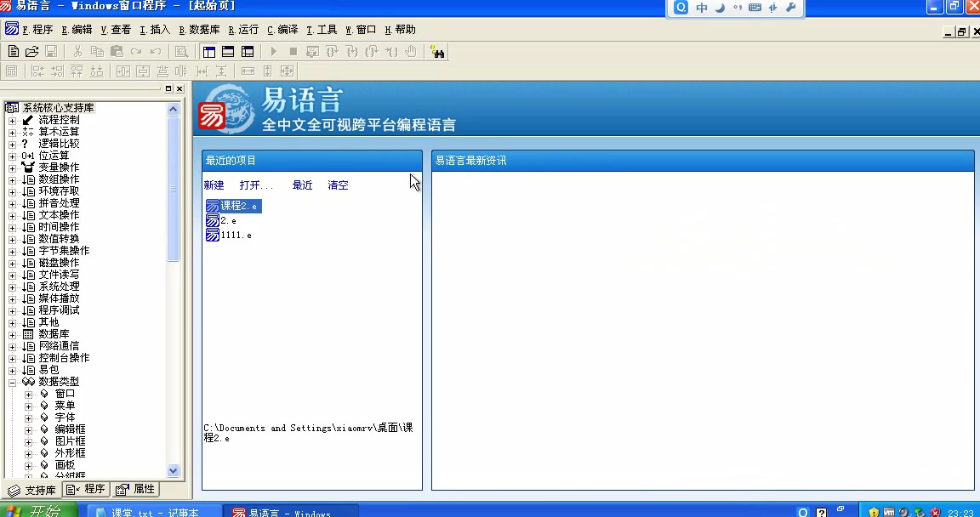Open the 工具 menu in the menu bar
Image resolution: width=980 pixels, height=517 pixels.
(323, 28)
